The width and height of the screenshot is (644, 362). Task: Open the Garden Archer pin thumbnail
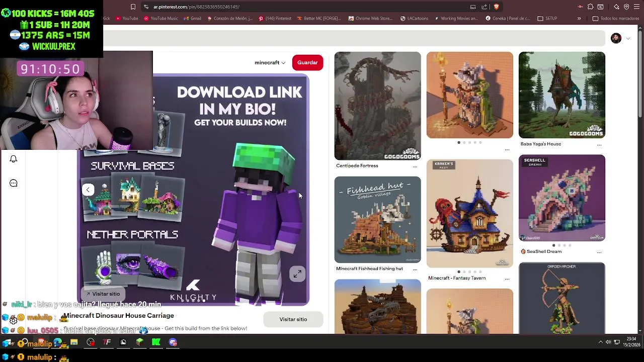(x=562, y=298)
